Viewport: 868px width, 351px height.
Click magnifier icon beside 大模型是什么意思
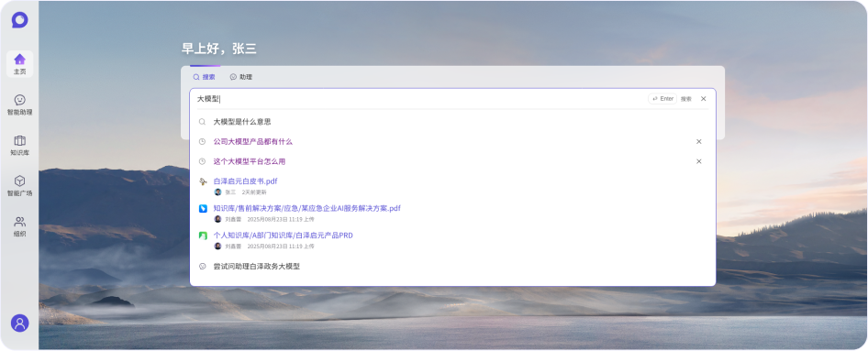[202, 122]
